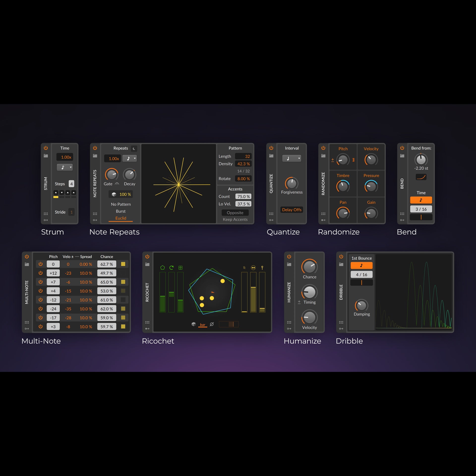Select the Euclid pattern mode
The height and width of the screenshot is (476, 476).
(x=121, y=218)
